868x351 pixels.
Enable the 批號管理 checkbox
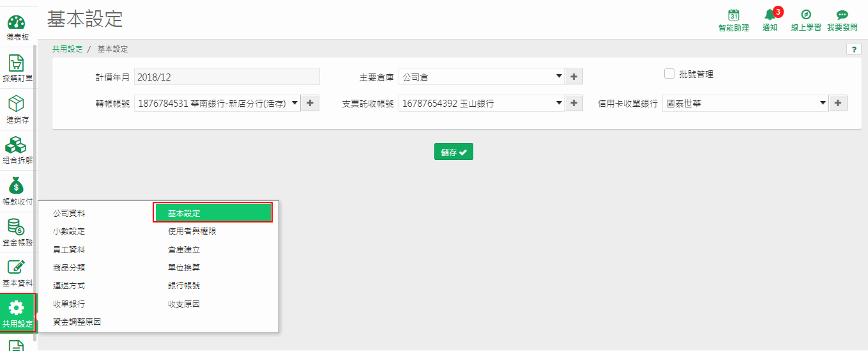(669, 74)
